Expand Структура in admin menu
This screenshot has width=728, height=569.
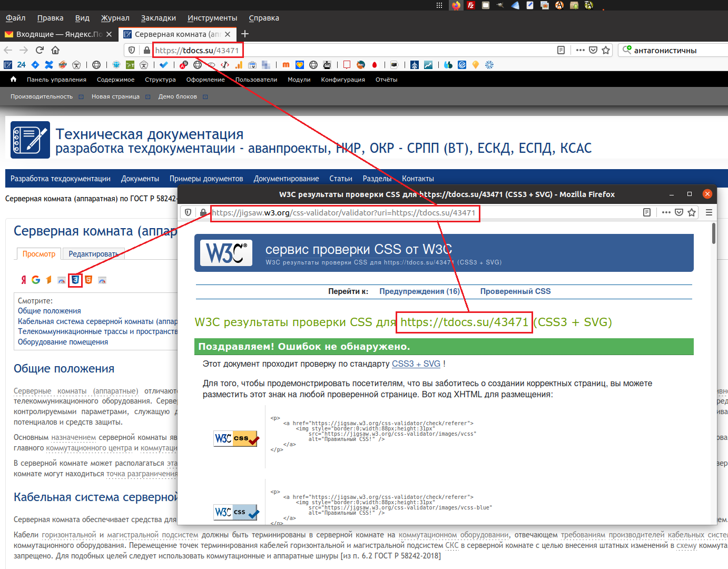pyautogui.click(x=160, y=80)
